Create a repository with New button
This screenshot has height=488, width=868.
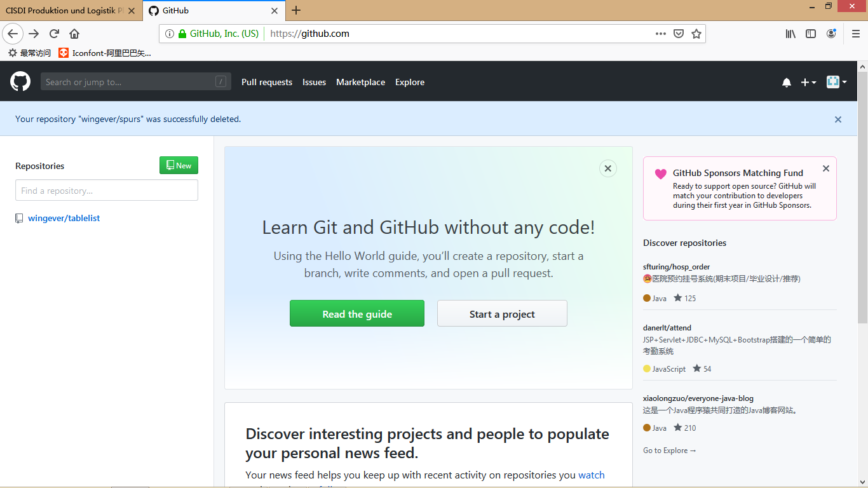[x=179, y=165]
